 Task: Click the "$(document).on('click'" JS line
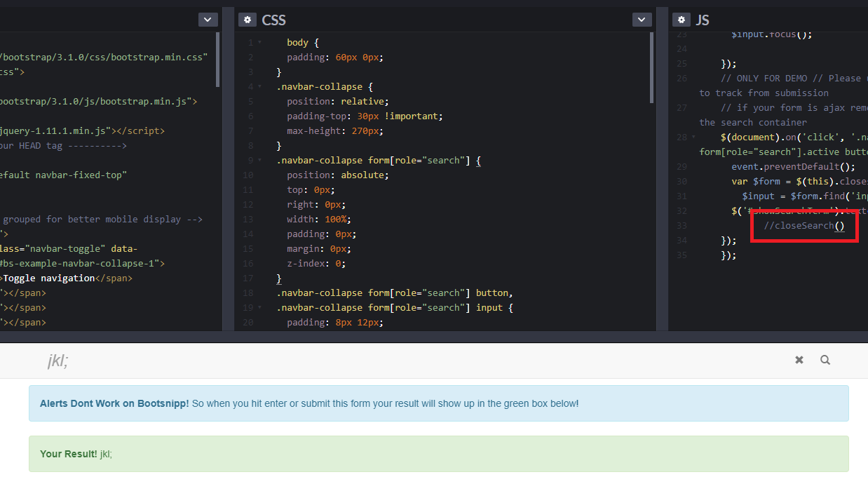click(794, 137)
